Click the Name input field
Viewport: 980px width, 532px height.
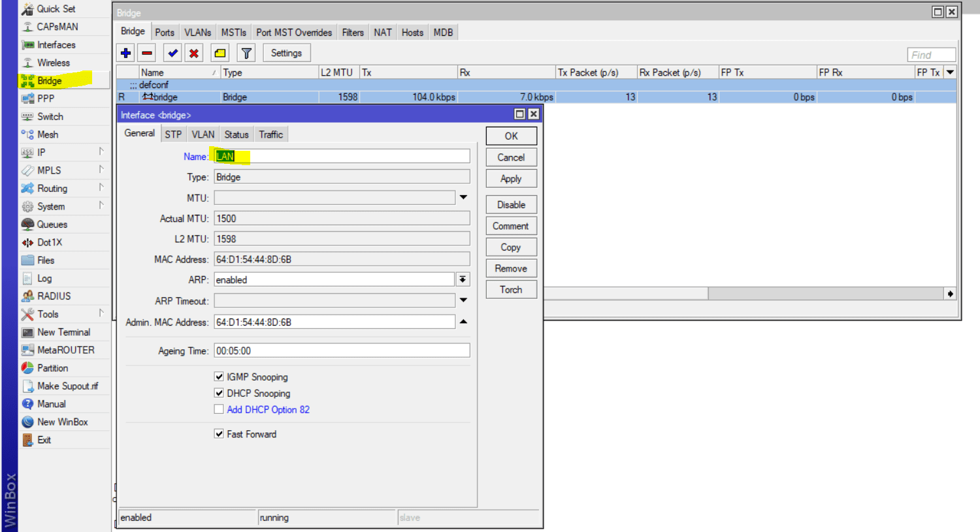pos(342,157)
